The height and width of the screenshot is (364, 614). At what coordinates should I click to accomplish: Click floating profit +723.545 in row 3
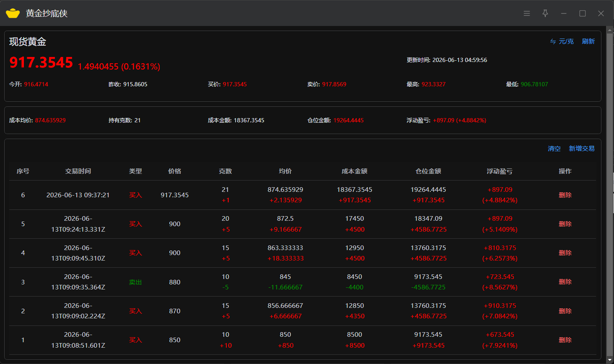coord(500,276)
